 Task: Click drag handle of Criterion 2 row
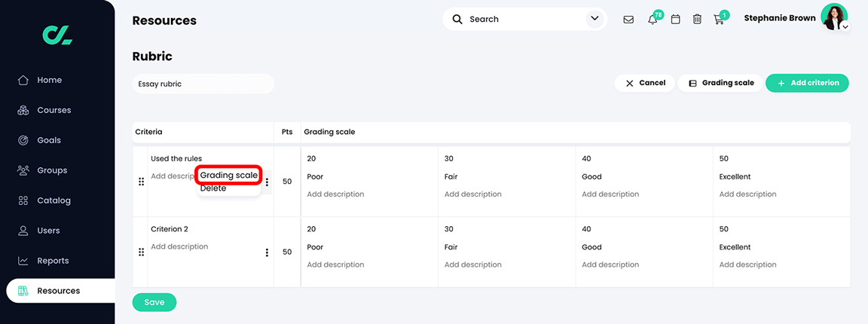click(x=141, y=252)
